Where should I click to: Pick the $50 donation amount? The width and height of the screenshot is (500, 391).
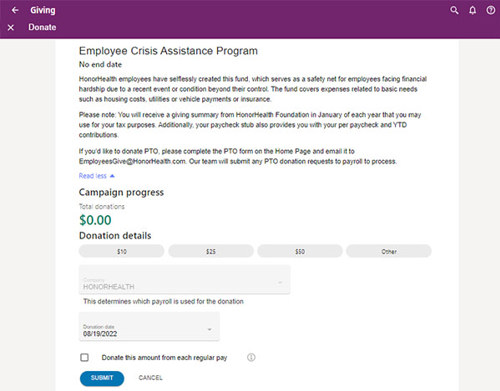click(x=300, y=251)
